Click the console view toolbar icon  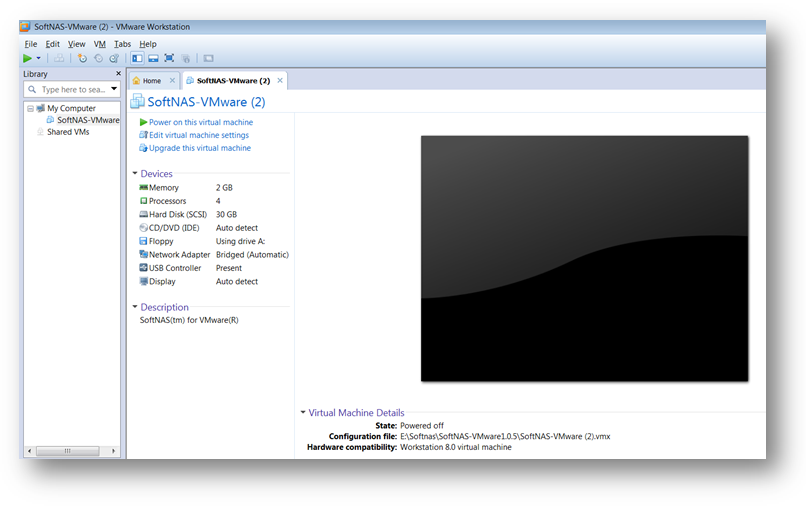tap(208, 59)
